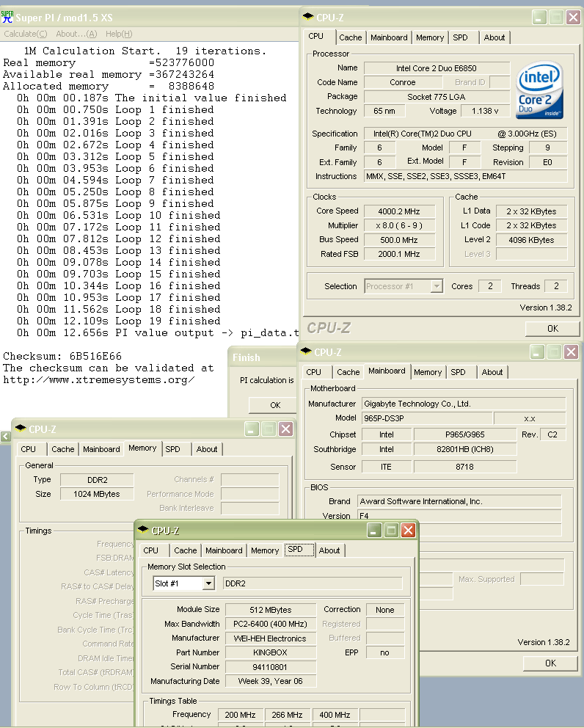
Task: Open the Help menu in Super PI
Action: (119, 34)
